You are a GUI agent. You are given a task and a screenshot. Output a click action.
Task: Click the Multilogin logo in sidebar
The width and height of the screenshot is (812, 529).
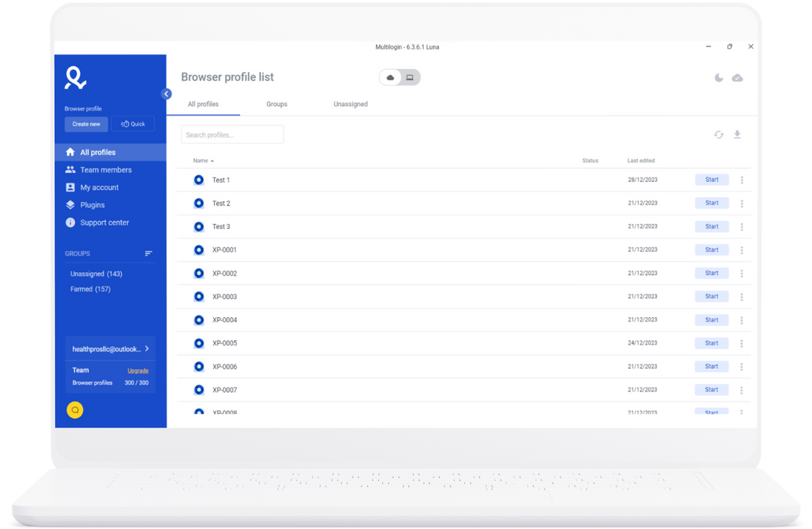(x=76, y=78)
